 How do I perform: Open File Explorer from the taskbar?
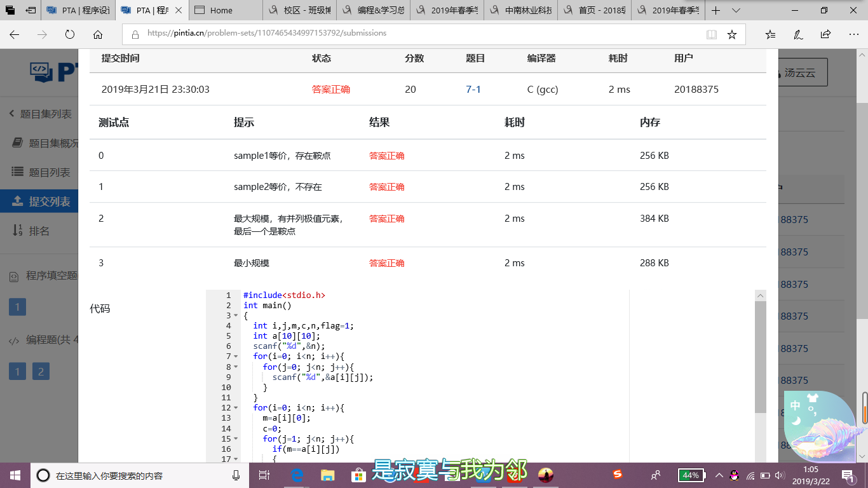tap(327, 475)
